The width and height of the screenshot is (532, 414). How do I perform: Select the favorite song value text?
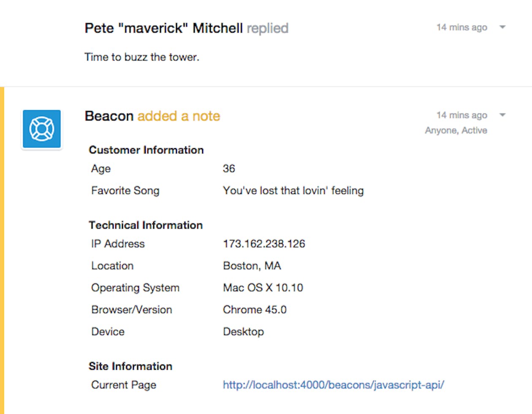(x=293, y=191)
